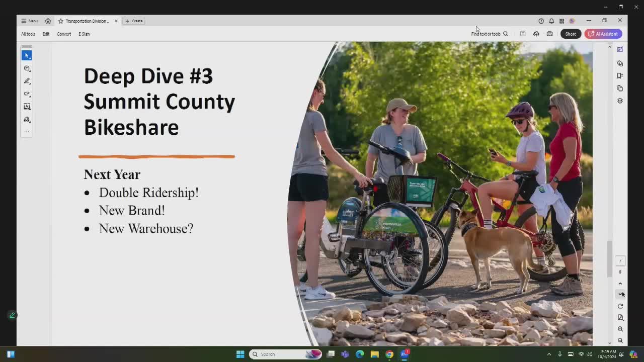
Task: Zoom in using magnifier plus icon
Action: click(620, 329)
